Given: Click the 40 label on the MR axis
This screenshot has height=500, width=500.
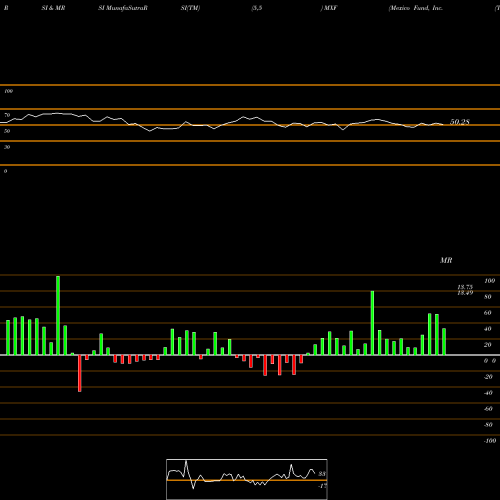Looking at the screenshot, I should (487, 329).
